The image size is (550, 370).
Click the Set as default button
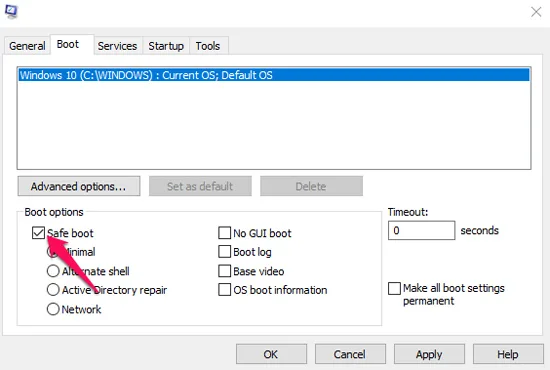pyautogui.click(x=200, y=186)
